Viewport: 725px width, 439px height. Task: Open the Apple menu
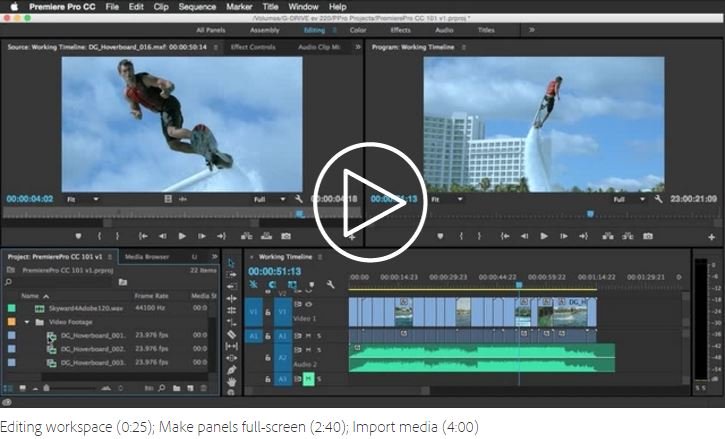click(14, 6)
